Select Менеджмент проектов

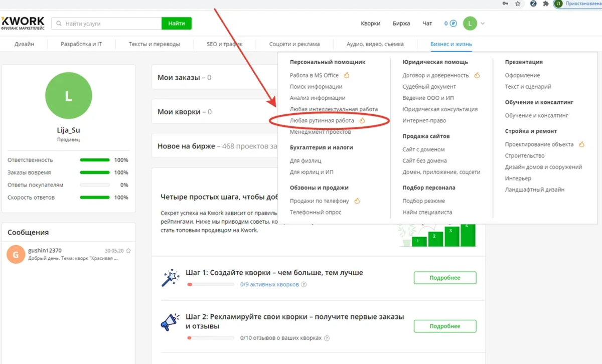(x=321, y=132)
